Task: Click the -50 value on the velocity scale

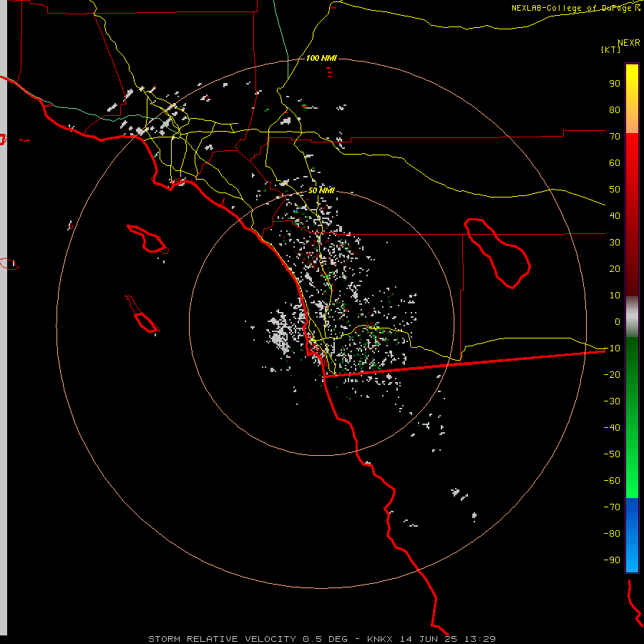Action: (x=612, y=454)
